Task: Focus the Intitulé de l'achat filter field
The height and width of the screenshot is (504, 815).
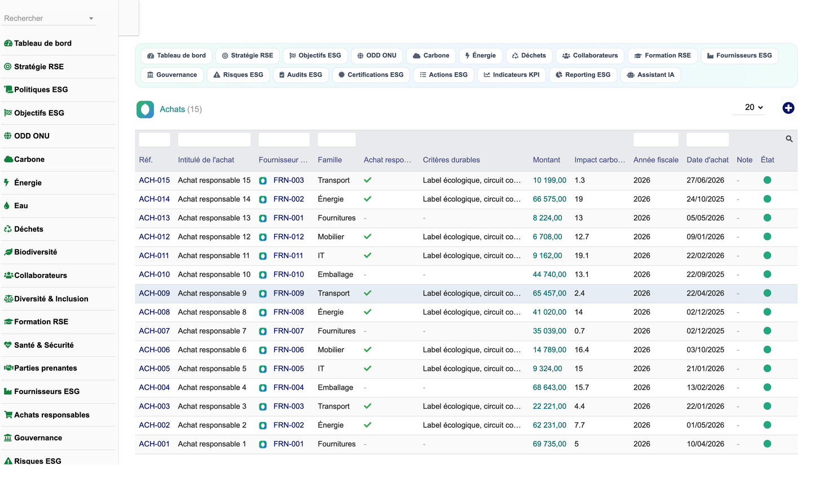Action: [x=214, y=140]
